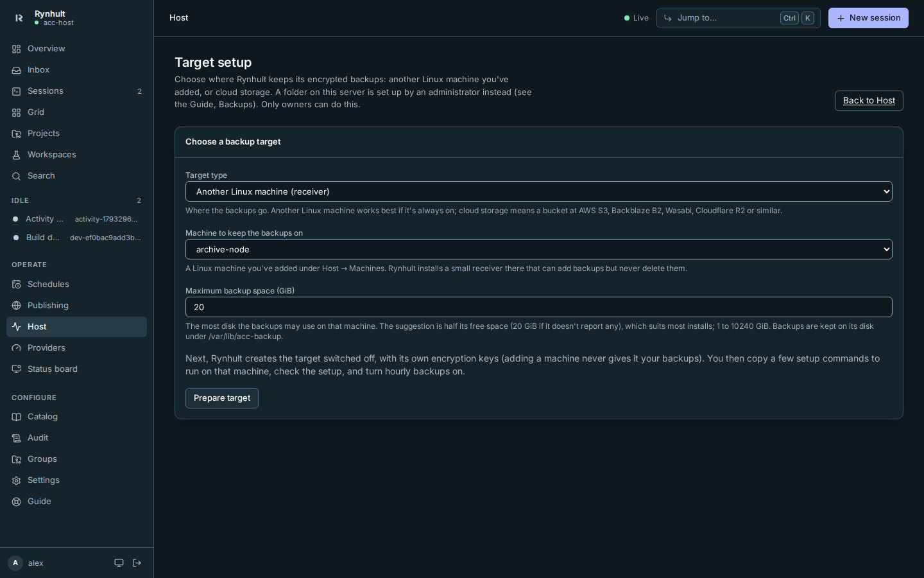Click the Publishing globe icon
924x578 pixels.
pyautogui.click(x=17, y=306)
